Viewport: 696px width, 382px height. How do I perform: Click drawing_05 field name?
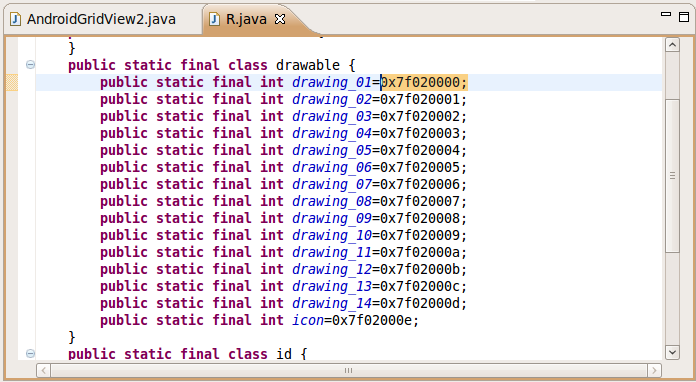click(x=332, y=150)
